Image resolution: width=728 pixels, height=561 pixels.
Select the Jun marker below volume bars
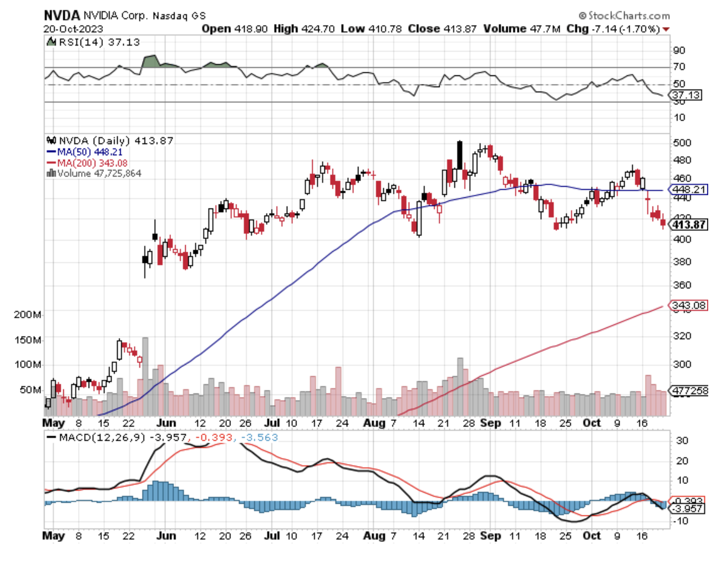tap(166, 423)
